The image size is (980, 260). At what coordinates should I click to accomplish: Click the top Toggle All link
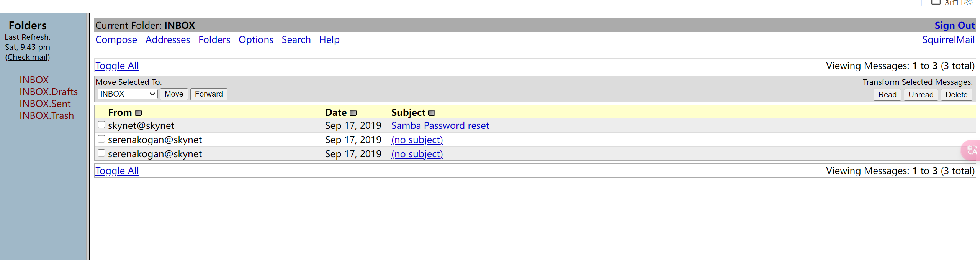coord(117,66)
